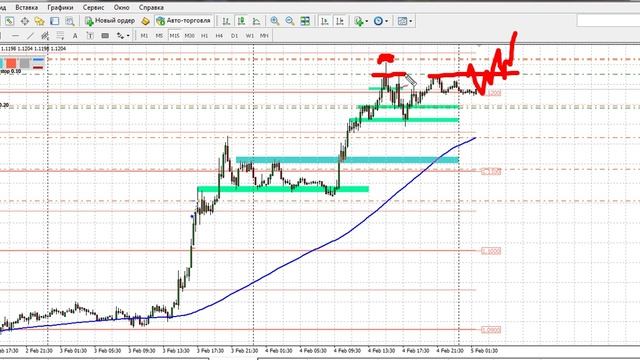The height and width of the screenshot is (360, 640).
Task: Click the '2 Feb 21:30' time label
Action: [39, 351]
